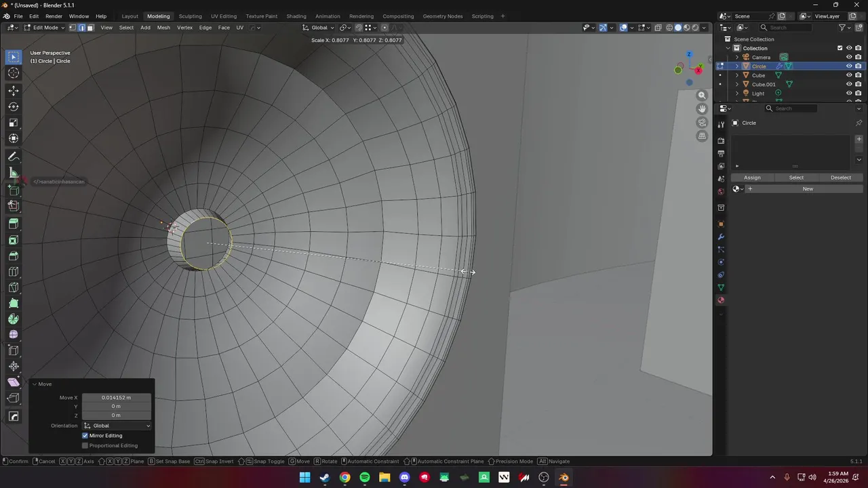This screenshot has height=488, width=868.
Task: Open Object Data properties tab
Action: pyautogui.click(x=721, y=287)
